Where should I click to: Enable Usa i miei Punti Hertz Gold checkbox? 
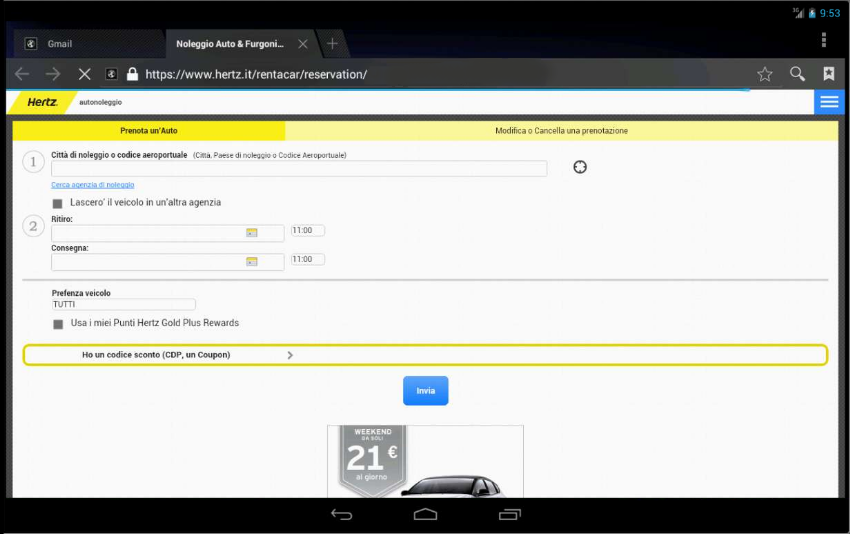(58, 324)
